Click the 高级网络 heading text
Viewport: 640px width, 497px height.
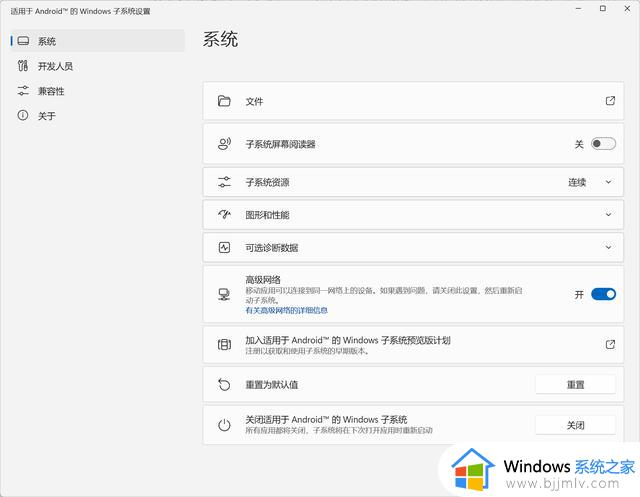point(263,280)
